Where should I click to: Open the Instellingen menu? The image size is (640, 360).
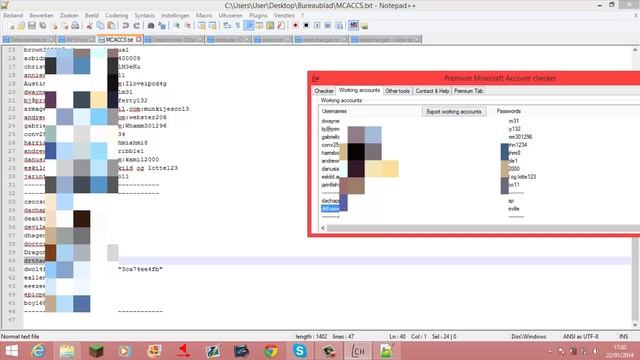(x=175, y=16)
